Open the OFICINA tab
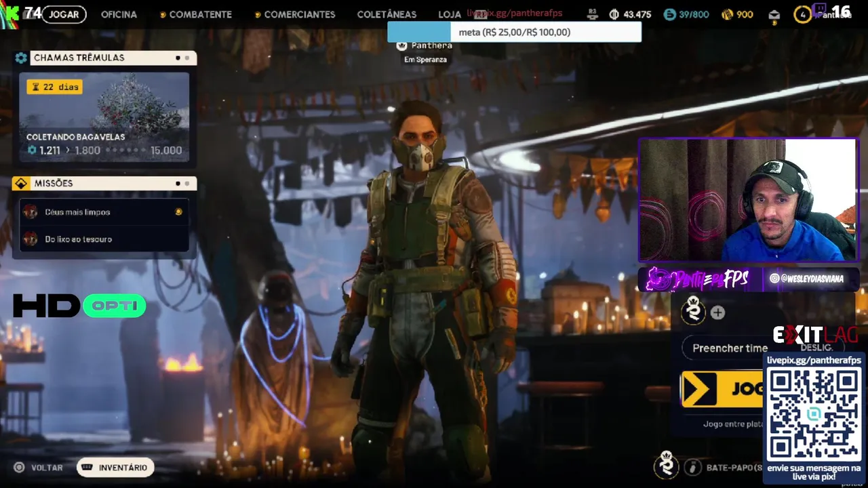868x488 pixels. 119,14
